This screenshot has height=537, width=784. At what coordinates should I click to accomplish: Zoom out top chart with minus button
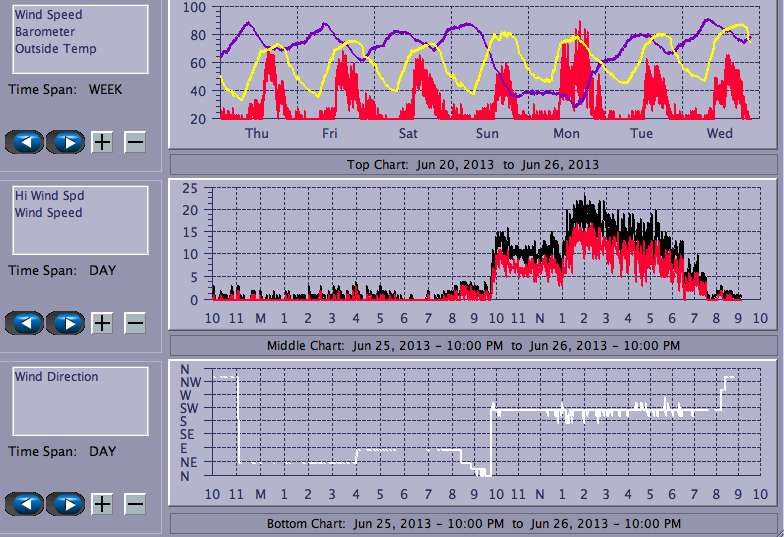pos(135,142)
